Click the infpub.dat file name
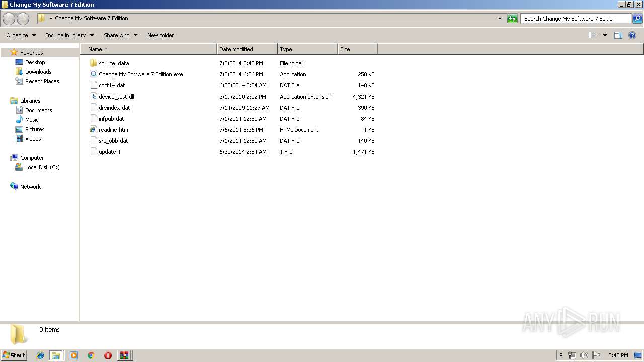The height and width of the screenshot is (362, 644). (x=111, y=119)
